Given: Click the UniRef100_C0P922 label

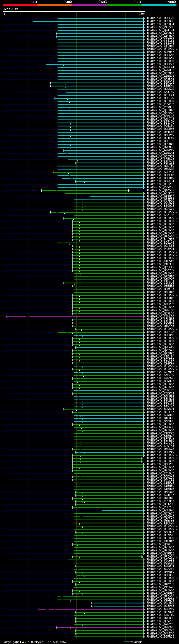Looking at the screenshot, I should tap(161, 172).
